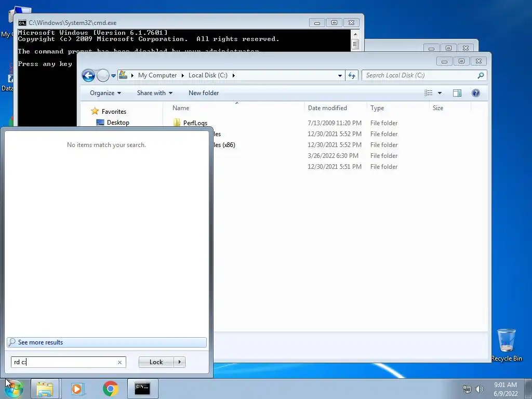The width and height of the screenshot is (532, 399).
Task: Click cmd.exe window title bar icon
Action: 22,23
